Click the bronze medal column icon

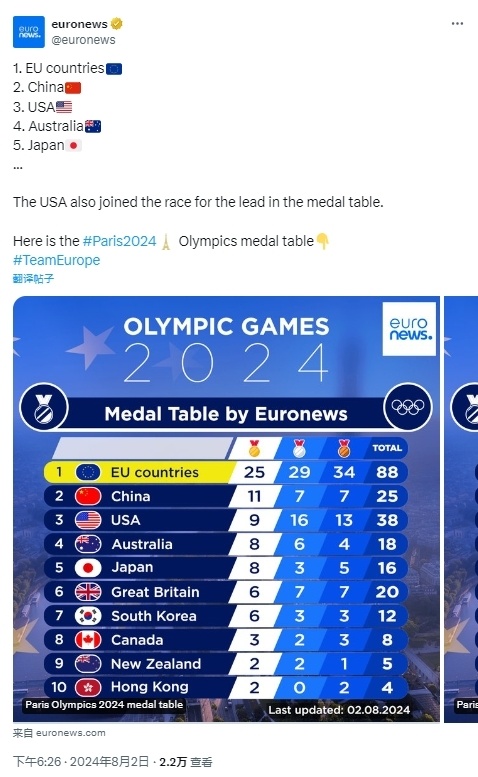(x=344, y=448)
